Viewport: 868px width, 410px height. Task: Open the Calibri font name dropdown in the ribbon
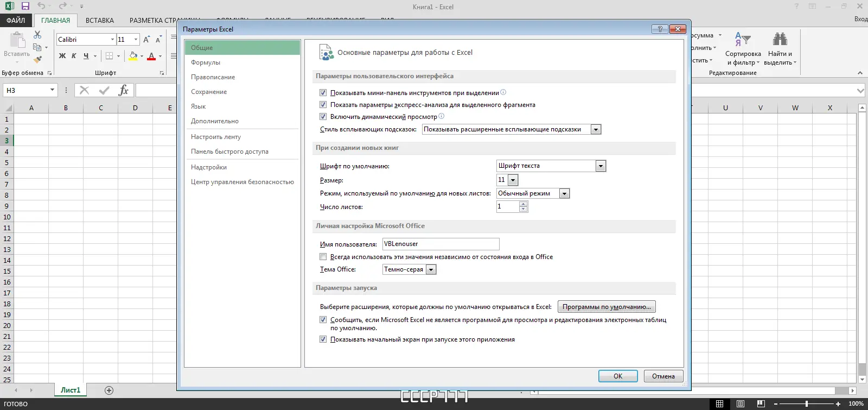coord(112,40)
